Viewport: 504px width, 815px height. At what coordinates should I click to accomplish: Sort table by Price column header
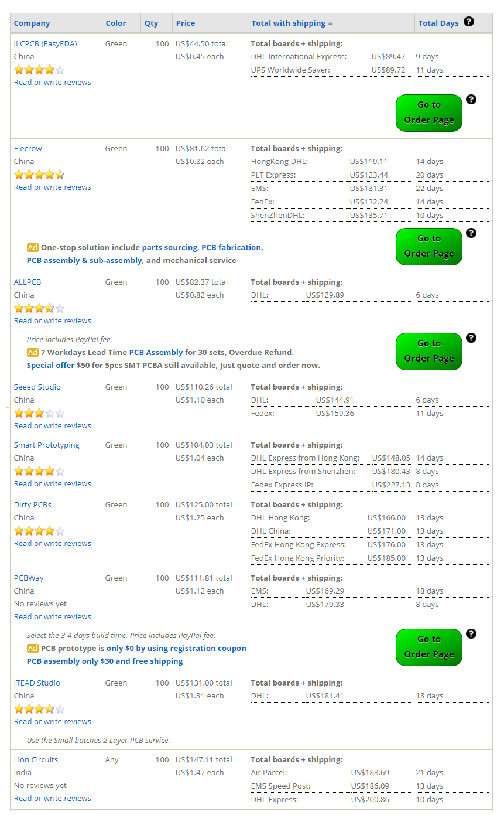[x=186, y=23]
